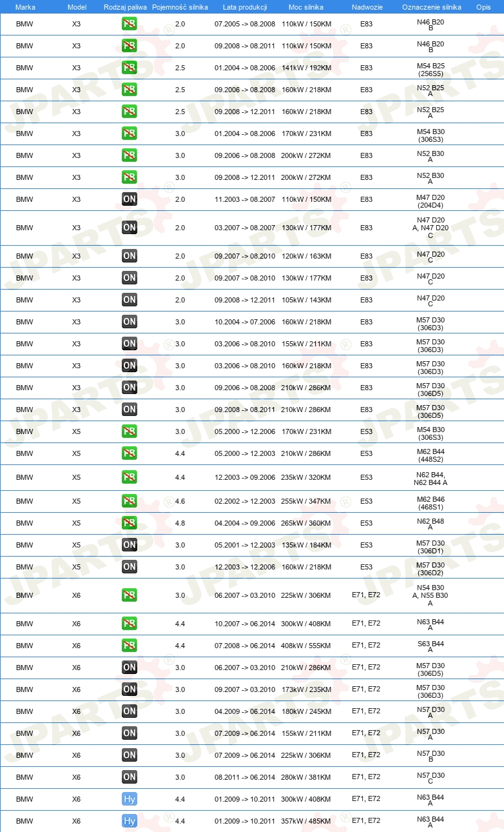
Task: Click petrol icon for X3 01.2004 170kW / 231KM row
Action: (130, 134)
